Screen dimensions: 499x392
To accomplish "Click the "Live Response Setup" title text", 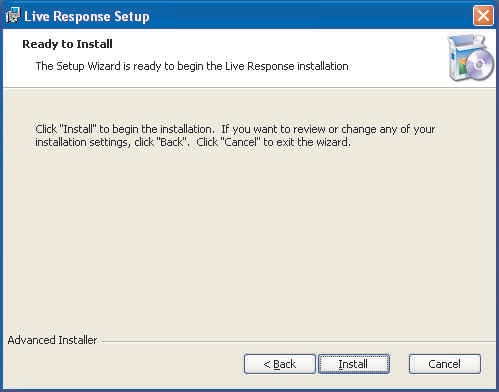I will [x=87, y=16].
